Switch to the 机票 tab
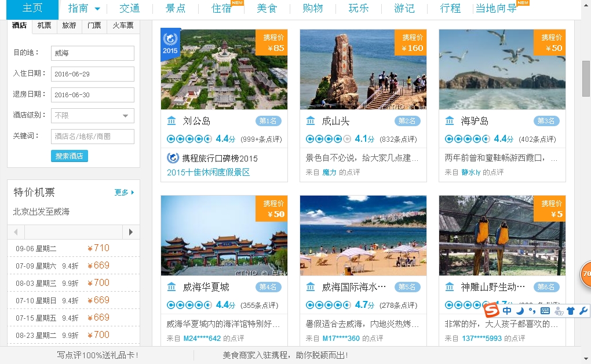The width and height of the screenshot is (591, 364). point(44,25)
